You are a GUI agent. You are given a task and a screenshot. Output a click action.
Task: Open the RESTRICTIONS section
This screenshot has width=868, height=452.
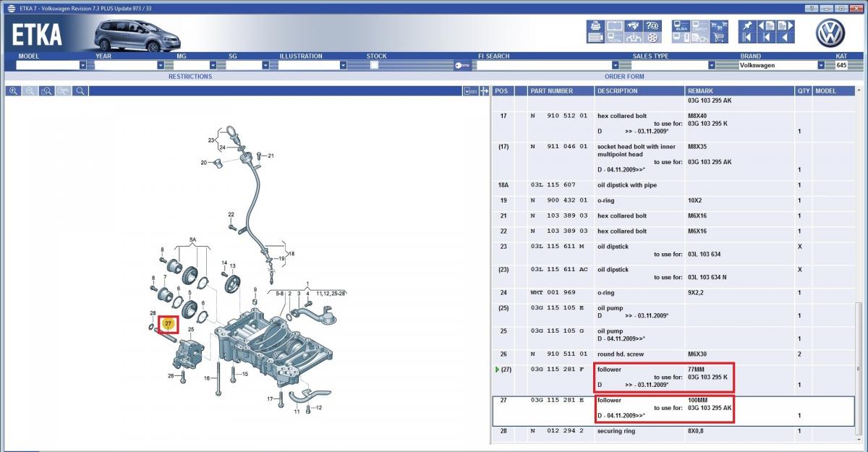click(190, 76)
